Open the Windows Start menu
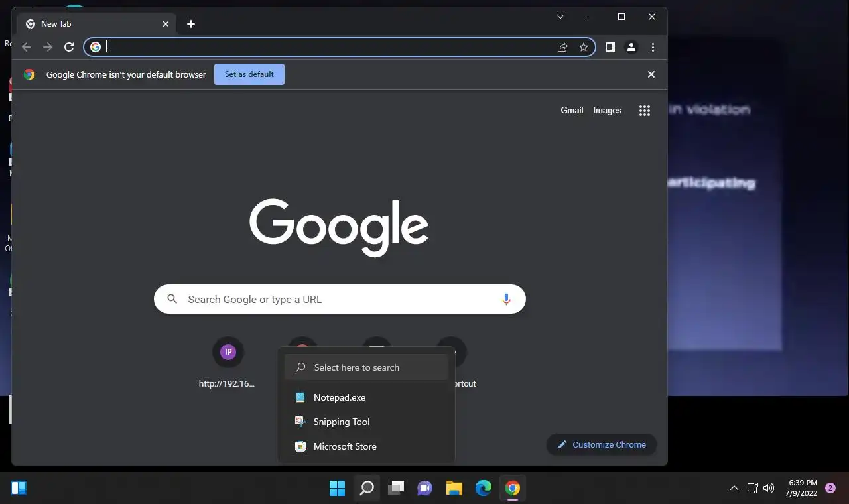849x504 pixels. click(338, 489)
